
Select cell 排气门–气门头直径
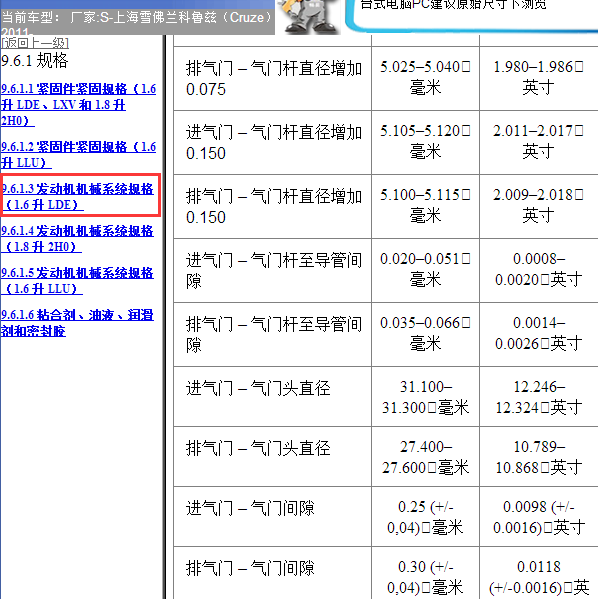point(272,457)
